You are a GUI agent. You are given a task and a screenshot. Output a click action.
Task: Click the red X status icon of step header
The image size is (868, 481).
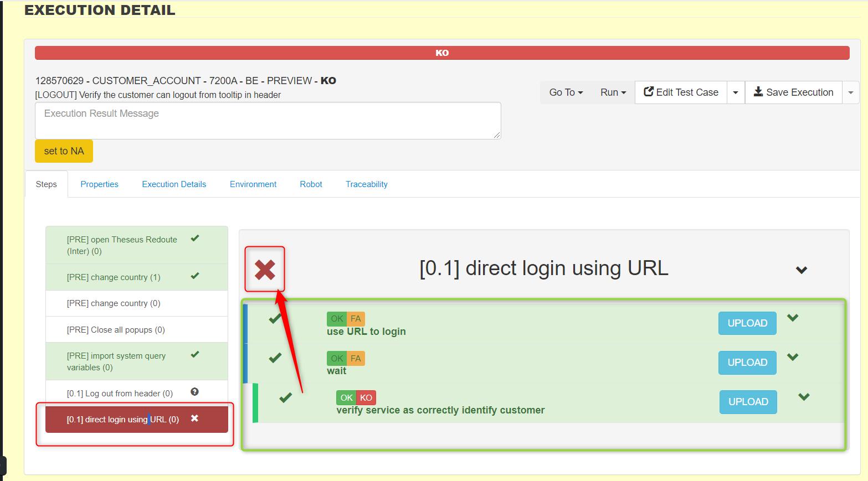pos(265,270)
